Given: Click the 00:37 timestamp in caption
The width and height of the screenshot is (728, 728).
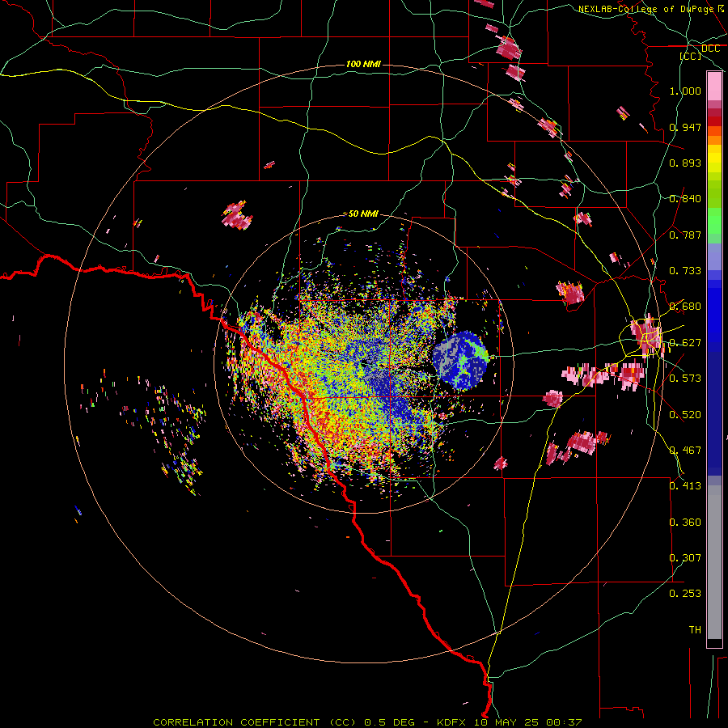Looking at the screenshot, I should coord(564,722).
